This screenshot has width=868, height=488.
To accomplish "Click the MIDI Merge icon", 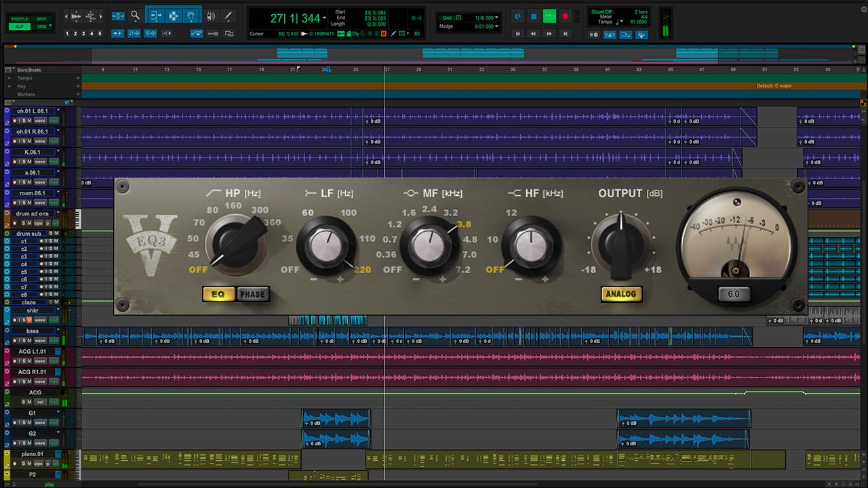I will (625, 35).
